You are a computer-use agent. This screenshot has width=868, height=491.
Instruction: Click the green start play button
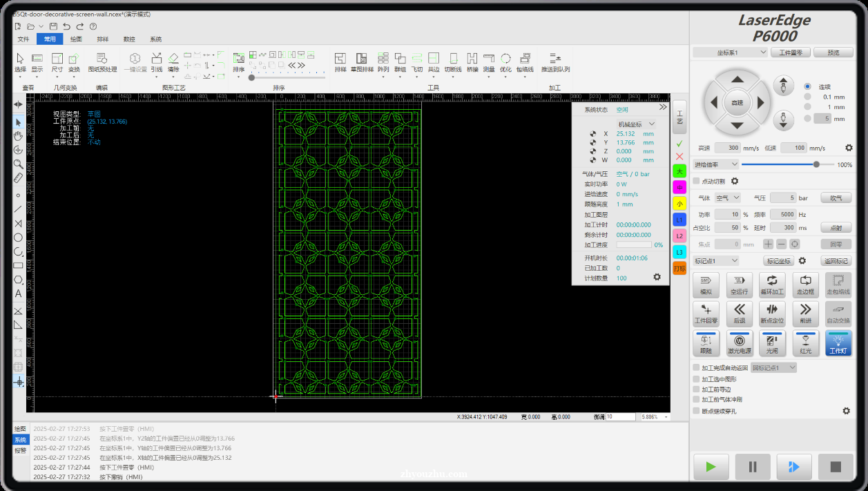coord(711,467)
